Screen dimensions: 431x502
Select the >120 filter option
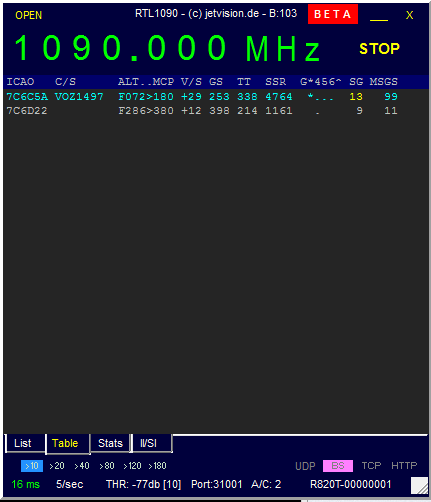tap(132, 466)
